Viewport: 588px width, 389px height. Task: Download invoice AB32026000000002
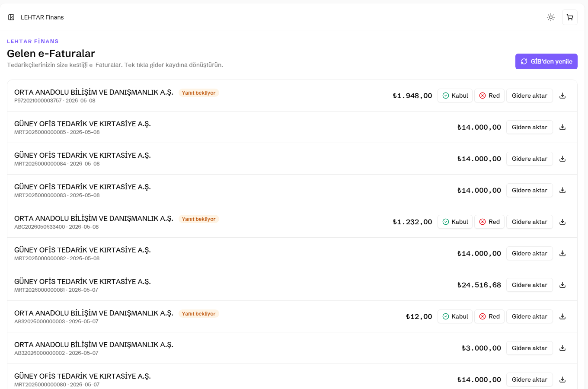[x=562, y=348]
